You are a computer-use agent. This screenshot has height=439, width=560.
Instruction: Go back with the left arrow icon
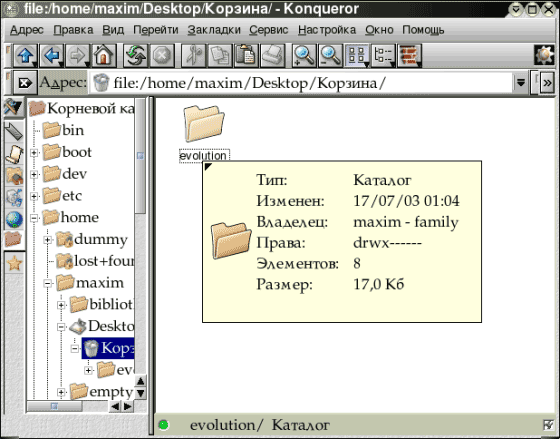pos(52,56)
